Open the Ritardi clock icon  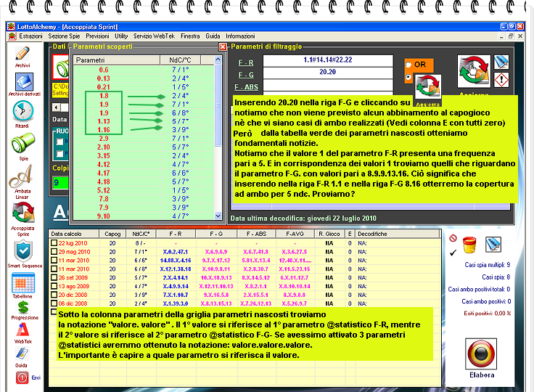[x=22, y=111]
